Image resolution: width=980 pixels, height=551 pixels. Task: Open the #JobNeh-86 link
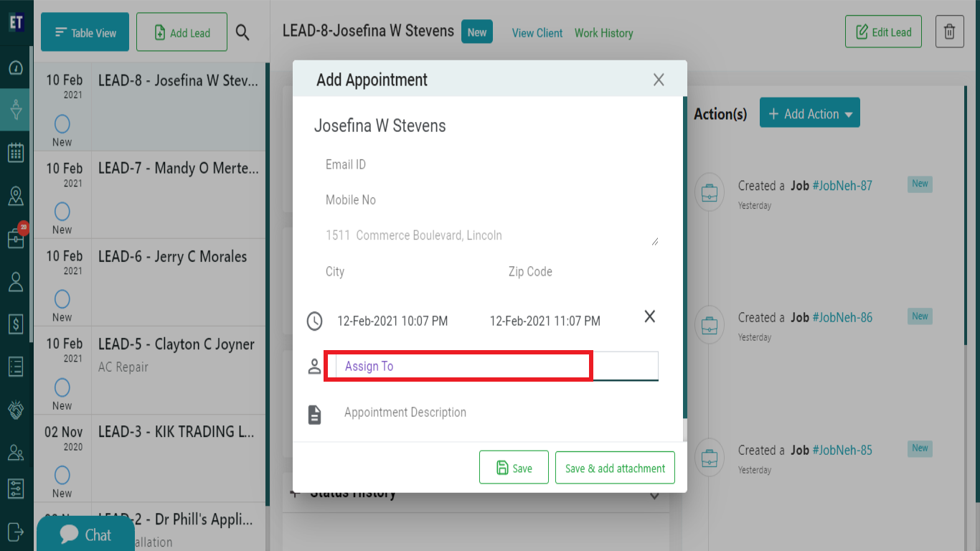pos(842,318)
